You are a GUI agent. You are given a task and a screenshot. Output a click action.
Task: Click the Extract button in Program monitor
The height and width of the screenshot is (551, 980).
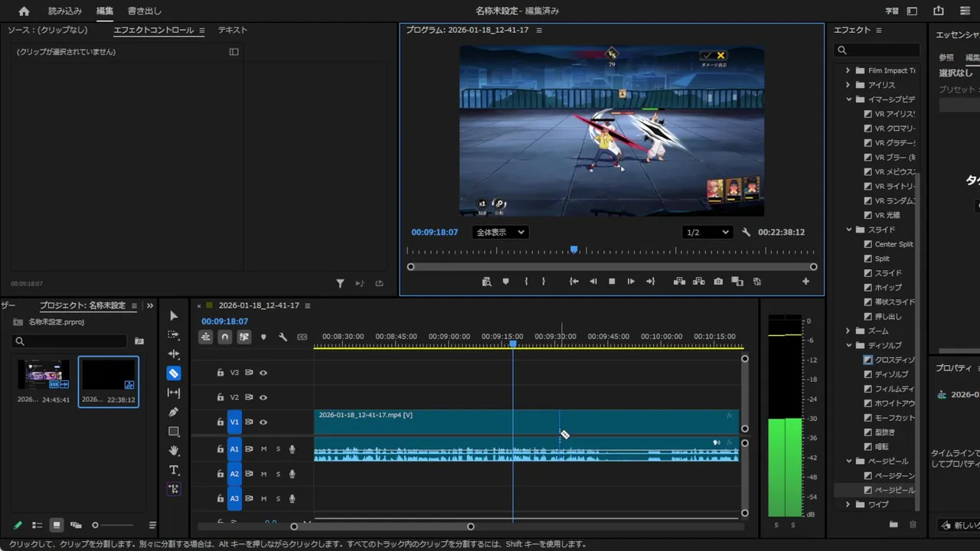pyautogui.click(x=698, y=282)
